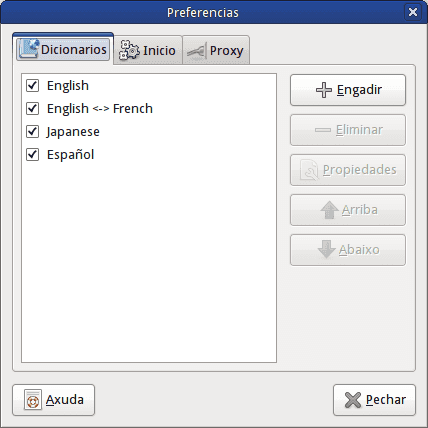The image size is (428, 428).
Task: Select the Dicionarios tab label
Action: point(74,49)
